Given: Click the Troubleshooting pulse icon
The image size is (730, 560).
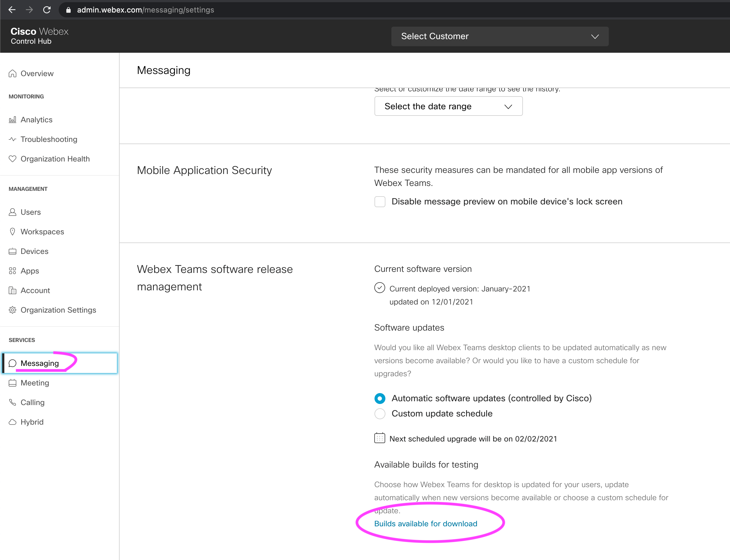Looking at the screenshot, I should click(x=13, y=139).
